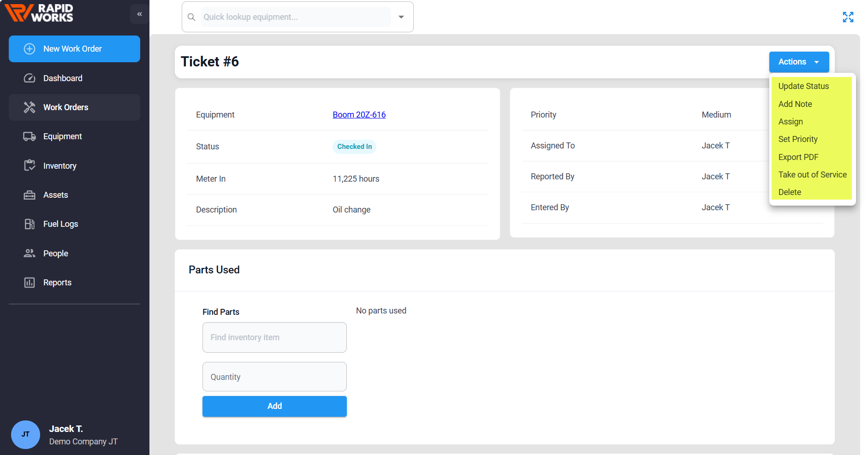
Task: Open Work Orders via wrench icon
Action: coord(30,107)
